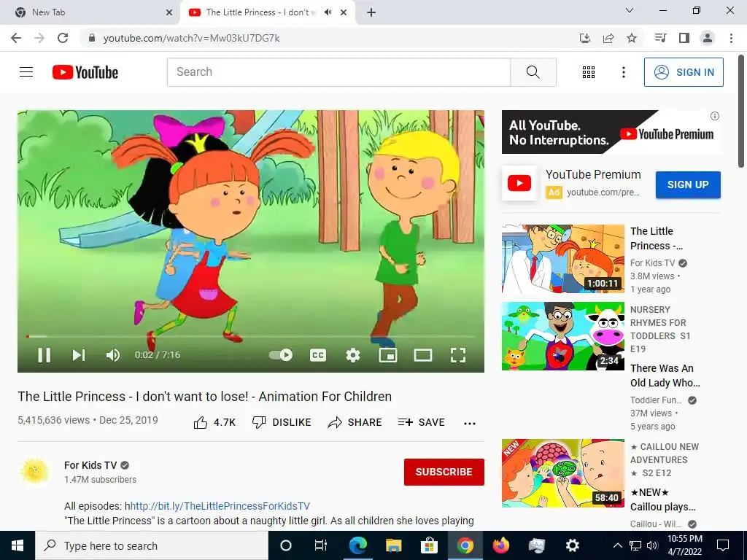This screenshot has height=560, width=747.
Task: Subscribe to For Kids TV
Action: click(444, 472)
